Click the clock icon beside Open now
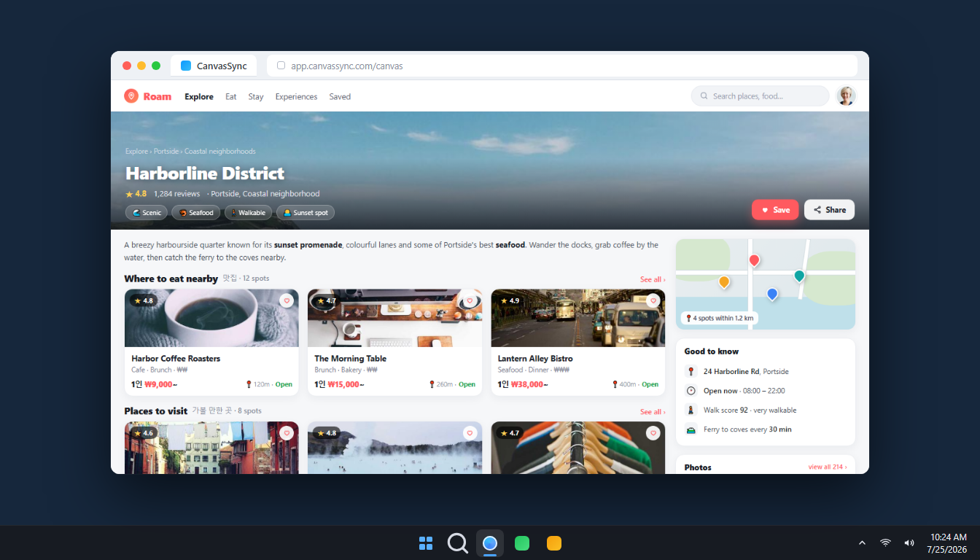The image size is (980, 560). [x=691, y=391]
